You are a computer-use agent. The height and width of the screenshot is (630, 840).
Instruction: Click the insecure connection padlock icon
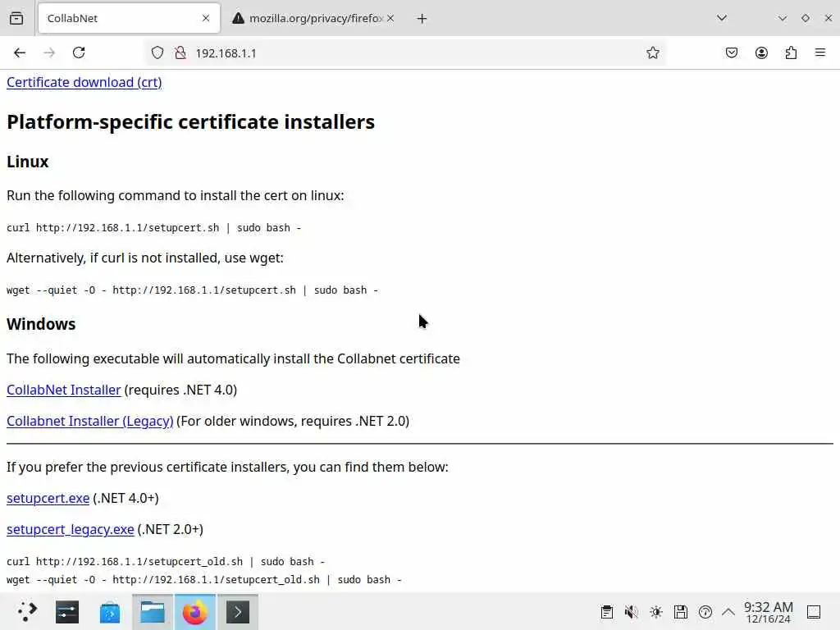point(180,52)
